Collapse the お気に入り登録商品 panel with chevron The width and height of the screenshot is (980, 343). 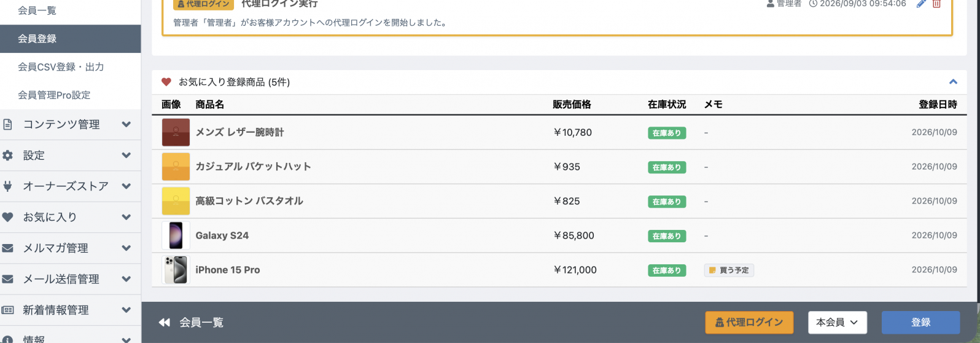[953, 82]
